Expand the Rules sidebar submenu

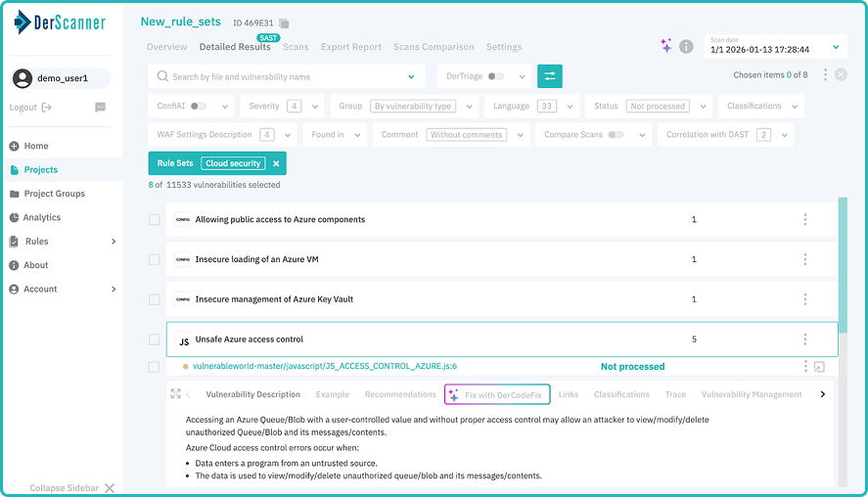coord(114,242)
